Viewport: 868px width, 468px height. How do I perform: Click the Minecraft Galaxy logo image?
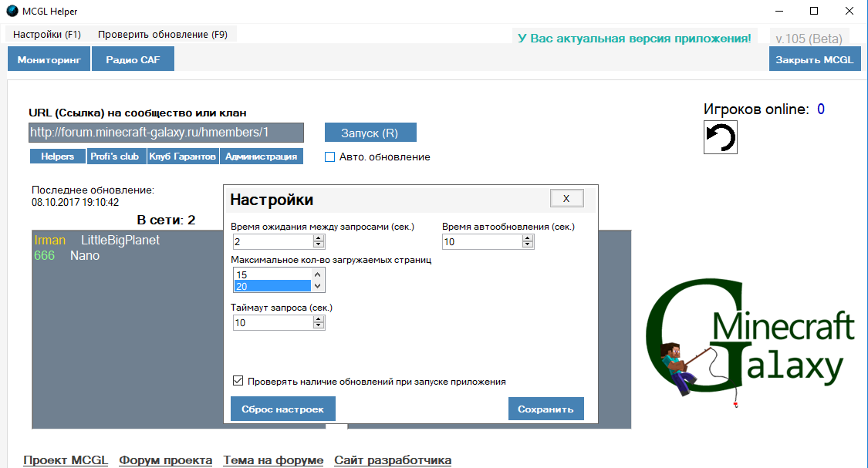(750, 338)
